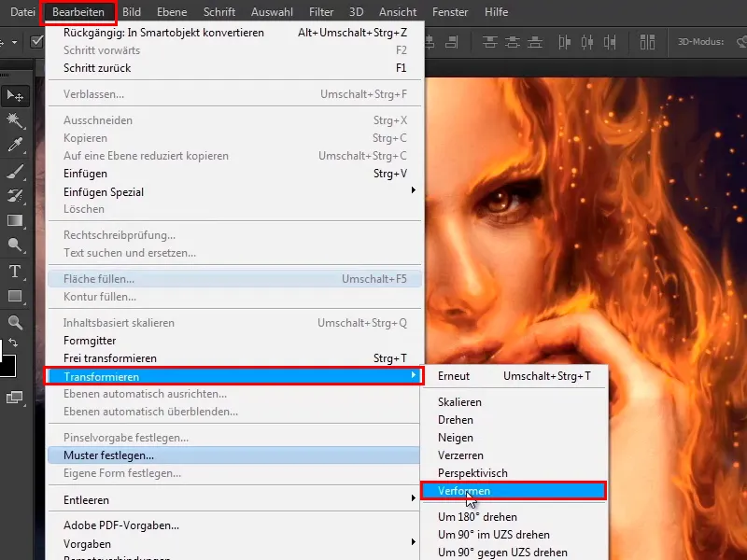Click the woman's eye in the canvas image
Screen dimensions: 747x560
(501, 200)
